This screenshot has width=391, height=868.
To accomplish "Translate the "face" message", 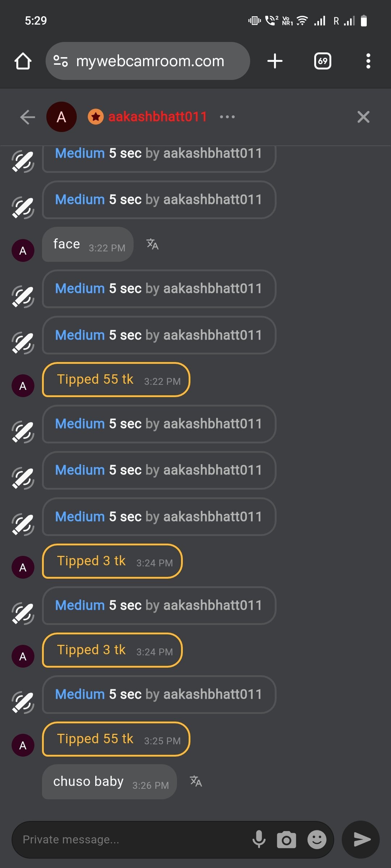I will click(152, 244).
